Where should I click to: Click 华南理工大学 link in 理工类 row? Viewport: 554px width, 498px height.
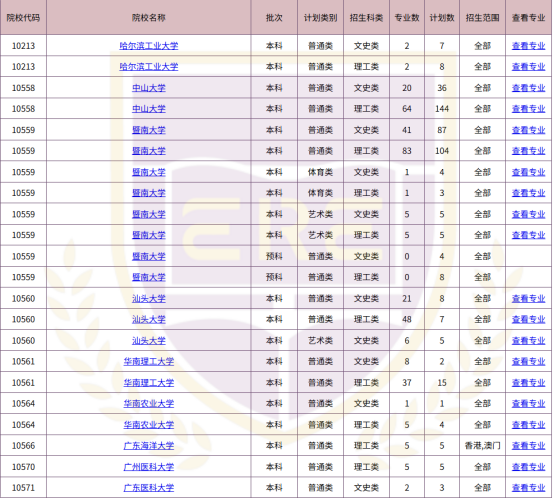tap(149, 383)
